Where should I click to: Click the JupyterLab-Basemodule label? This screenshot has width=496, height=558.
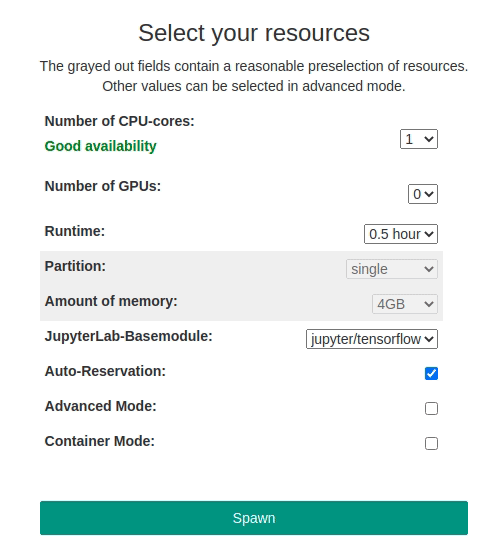click(128, 336)
